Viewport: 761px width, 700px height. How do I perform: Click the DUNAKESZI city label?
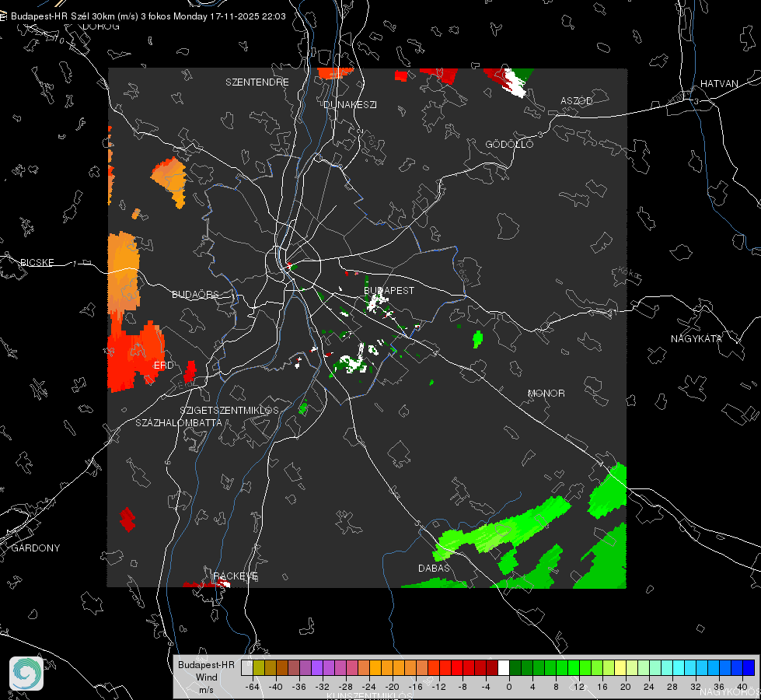350,104
